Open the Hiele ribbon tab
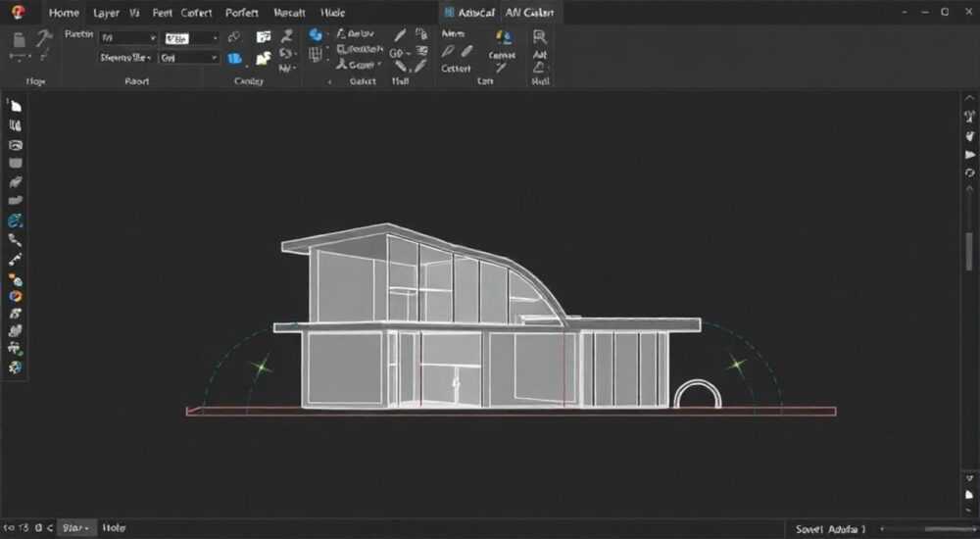The height and width of the screenshot is (539, 980). [332, 13]
